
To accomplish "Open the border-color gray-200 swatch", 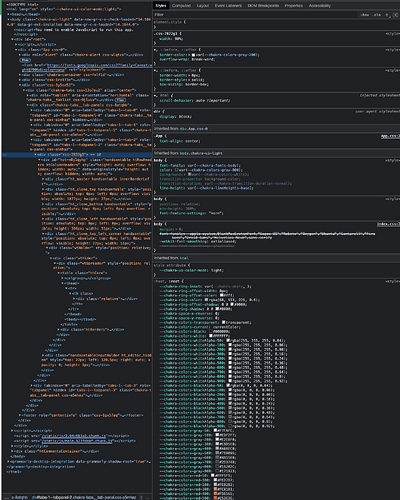I will tap(193, 55).
